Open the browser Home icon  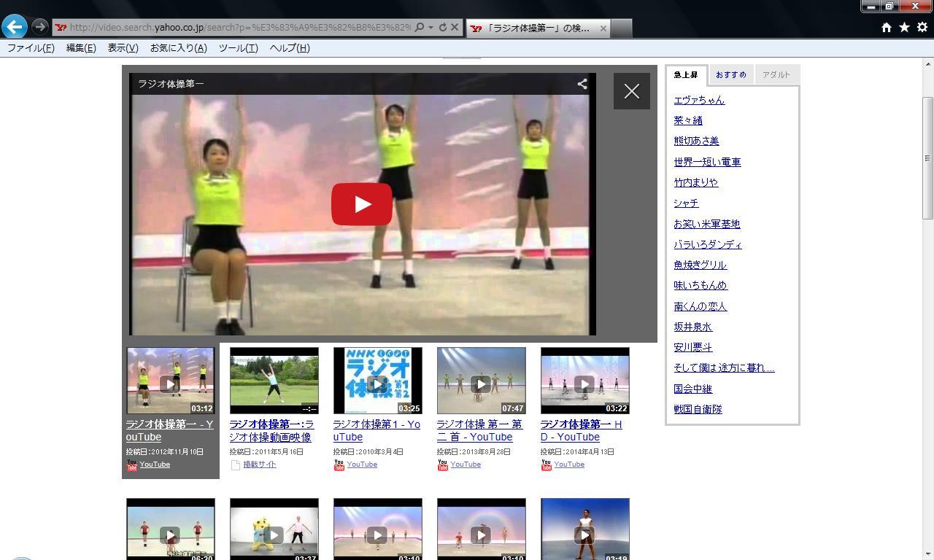pyautogui.click(x=887, y=27)
